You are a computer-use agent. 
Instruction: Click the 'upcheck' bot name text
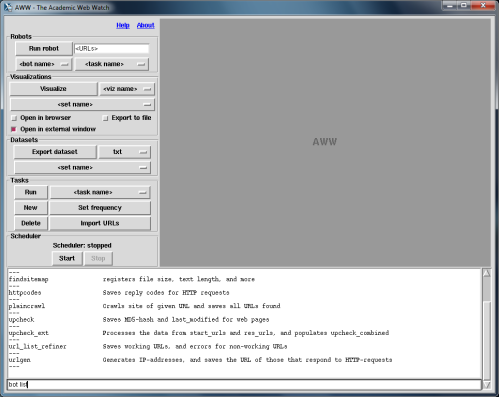[x=21, y=320]
